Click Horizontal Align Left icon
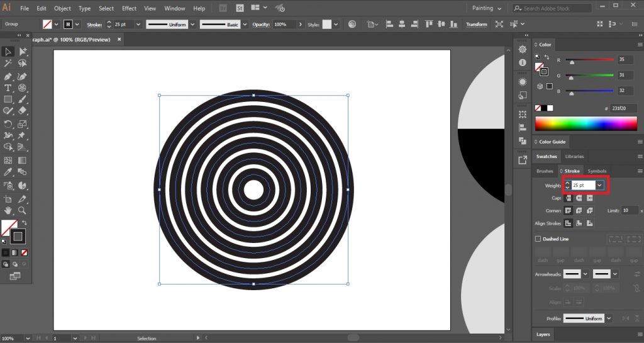The height and width of the screenshot is (343, 644). coord(390,25)
